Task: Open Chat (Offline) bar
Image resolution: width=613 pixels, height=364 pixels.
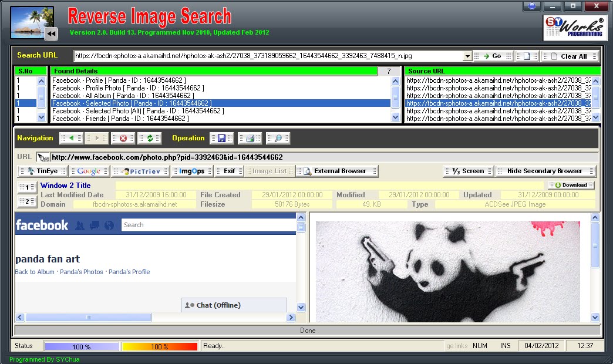Action: 234,305
